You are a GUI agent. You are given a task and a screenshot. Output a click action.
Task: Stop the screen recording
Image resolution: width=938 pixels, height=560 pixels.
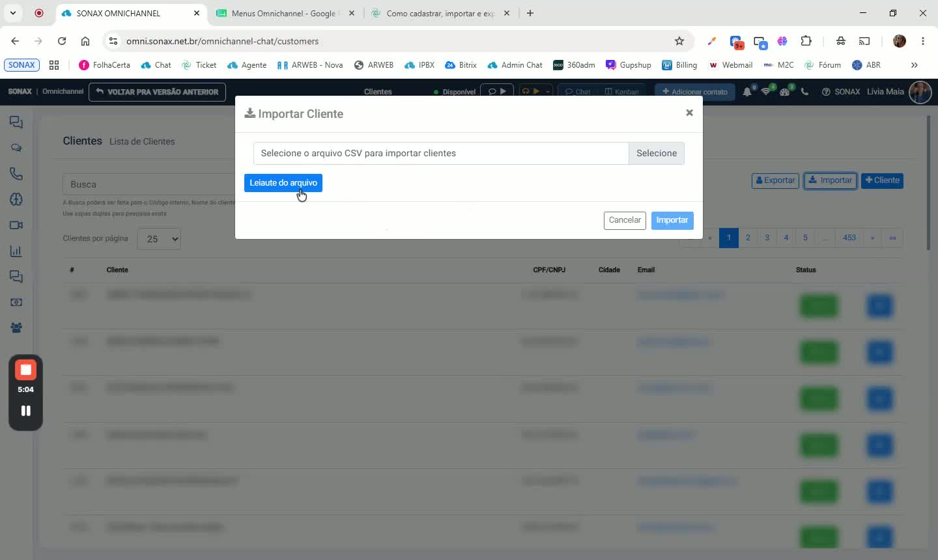pyautogui.click(x=25, y=370)
